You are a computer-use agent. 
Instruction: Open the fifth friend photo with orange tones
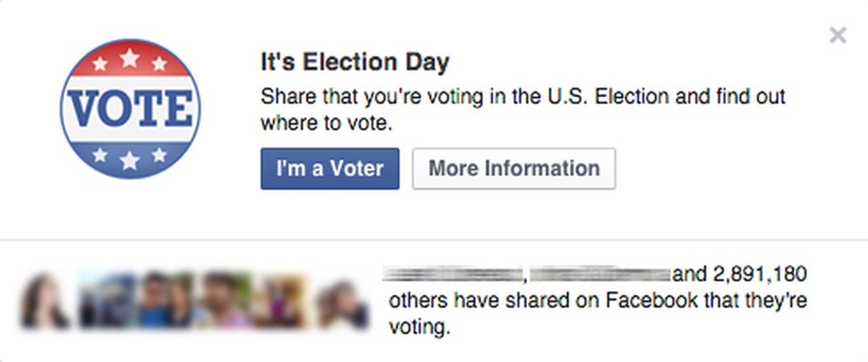pos(280,301)
